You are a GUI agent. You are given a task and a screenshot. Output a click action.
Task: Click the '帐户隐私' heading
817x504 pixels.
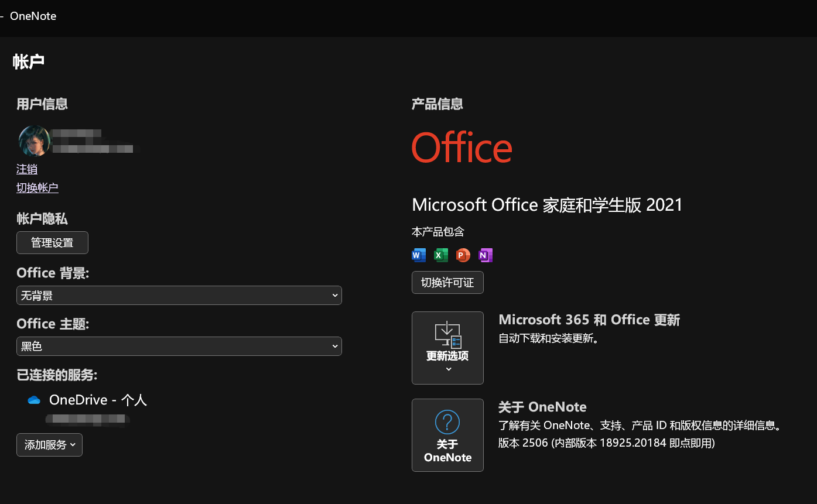42,219
